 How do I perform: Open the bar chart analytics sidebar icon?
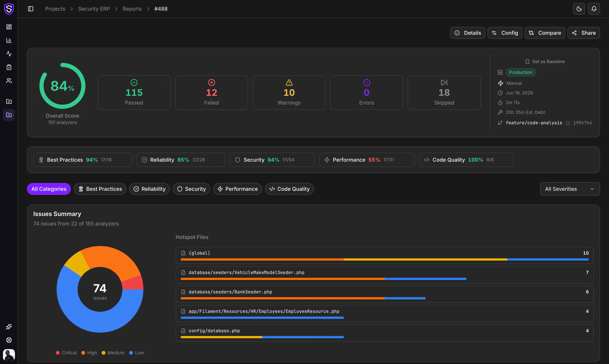tap(9, 40)
